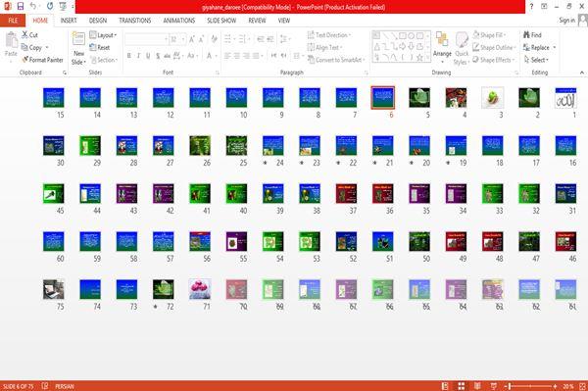Click SLIDE 6 OF 75 status text
The height and width of the screenshot is (391, 588).
click(18, 386)
